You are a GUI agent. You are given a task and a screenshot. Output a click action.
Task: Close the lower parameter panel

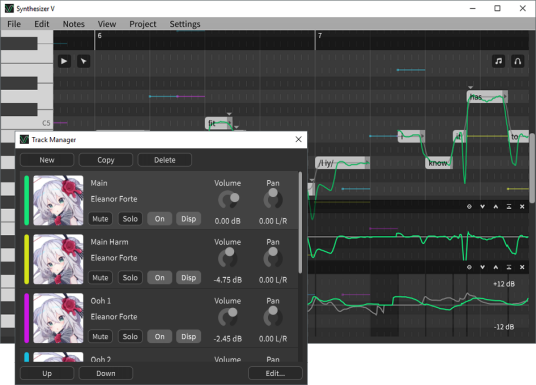tap(522, 267)
